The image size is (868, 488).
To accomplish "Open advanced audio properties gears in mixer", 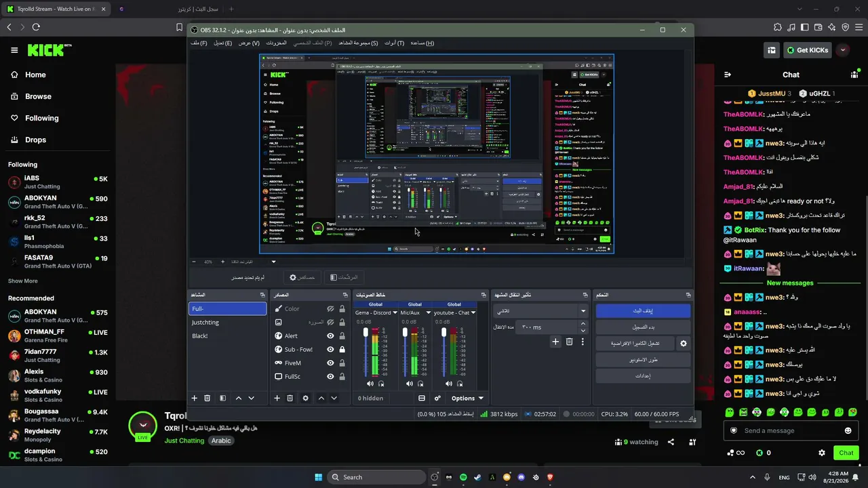I will (437, 398).
